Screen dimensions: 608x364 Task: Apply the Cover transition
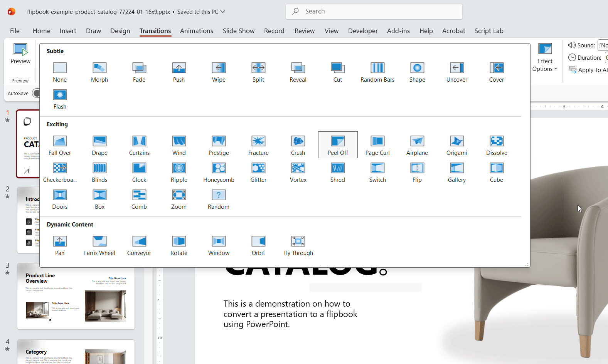[x=497, y=72]
